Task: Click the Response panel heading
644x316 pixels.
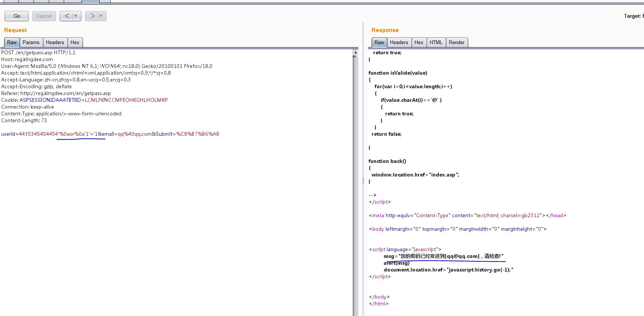Action: 385,30
